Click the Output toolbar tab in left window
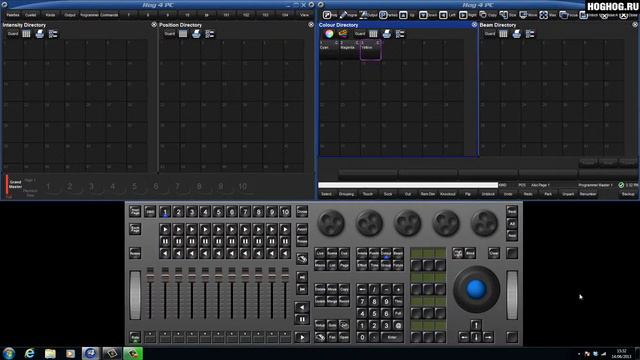The height and width of the screenshot is (360, 640). pyautogui.click(x=70, y=15)
